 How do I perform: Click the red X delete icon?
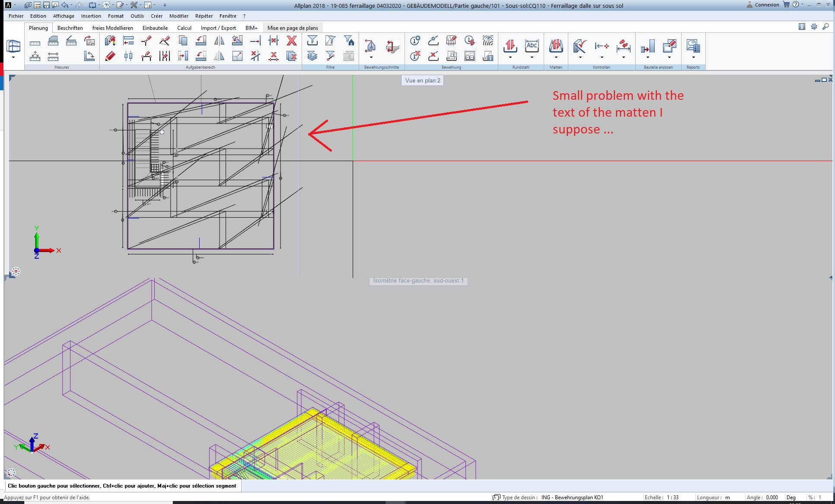coord(292,41)
